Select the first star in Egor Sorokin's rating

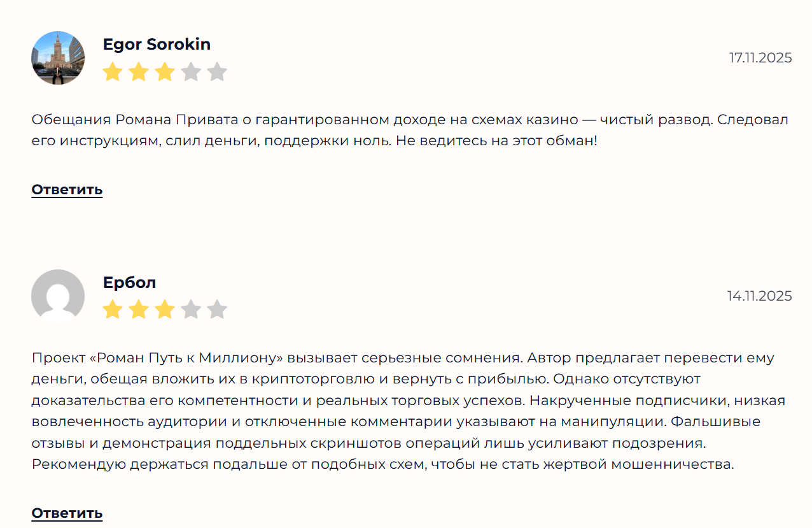point(113,72)
